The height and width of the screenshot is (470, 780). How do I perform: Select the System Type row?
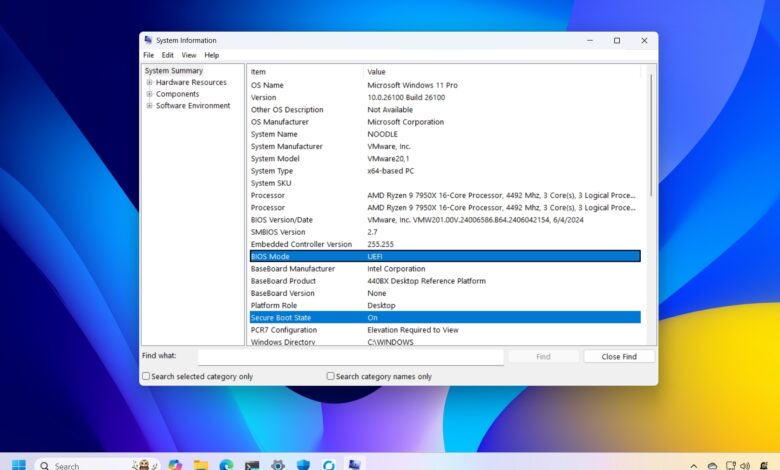point(445,171)
